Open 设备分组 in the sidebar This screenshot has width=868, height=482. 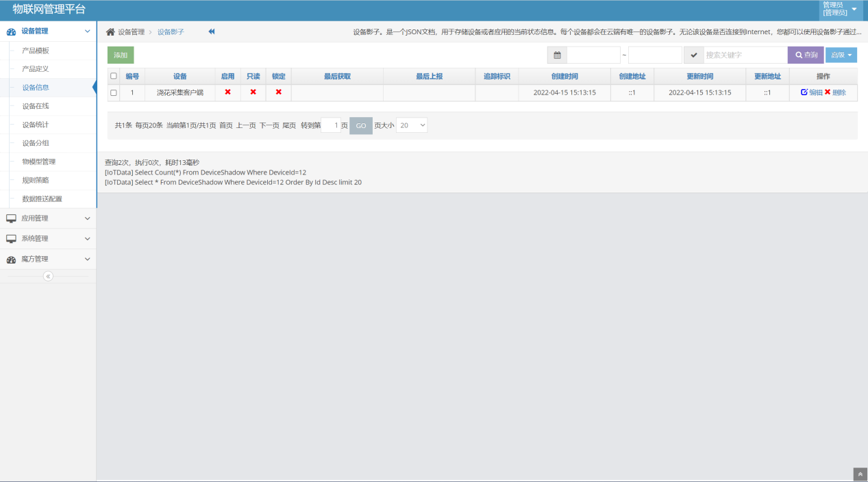[36, 143]
